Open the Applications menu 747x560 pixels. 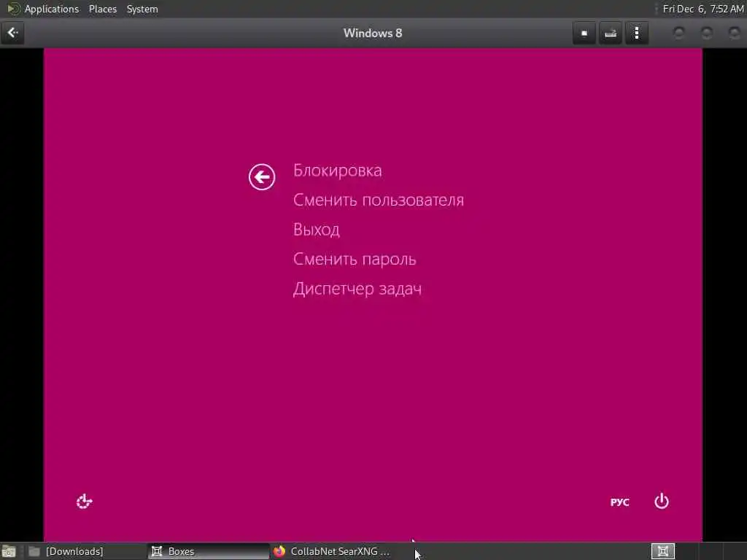click(x=52, y=9)
